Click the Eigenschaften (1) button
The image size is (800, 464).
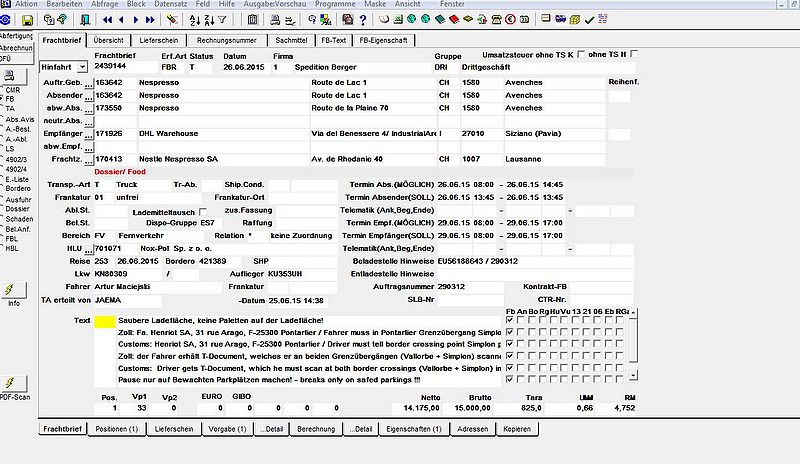point(414,429)
